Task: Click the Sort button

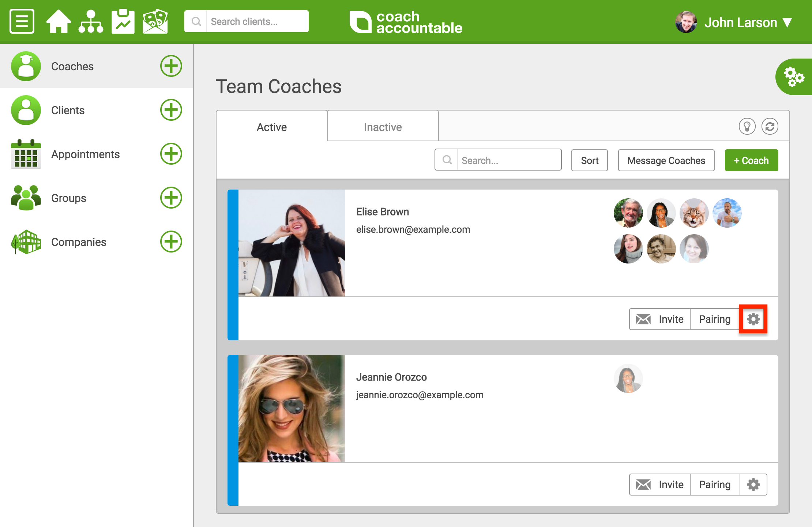Action: click(x=590, y=160)
